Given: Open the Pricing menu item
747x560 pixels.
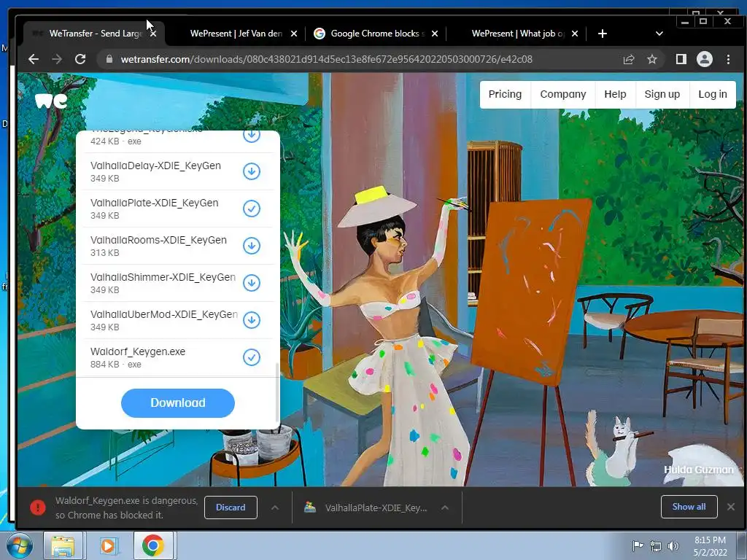Looking at the screenshot, I should 505,94.
